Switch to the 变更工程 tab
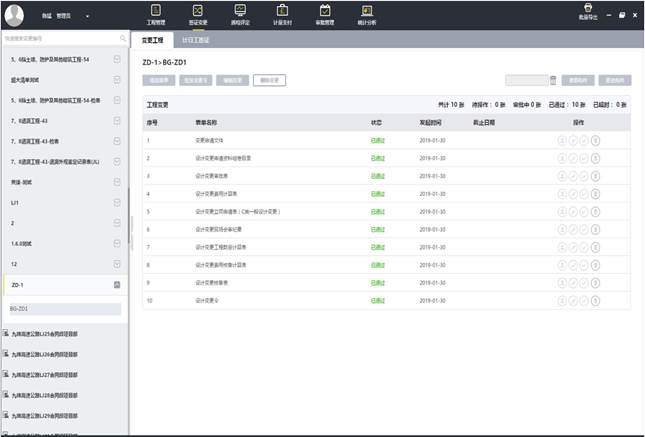 pos(153,39)
